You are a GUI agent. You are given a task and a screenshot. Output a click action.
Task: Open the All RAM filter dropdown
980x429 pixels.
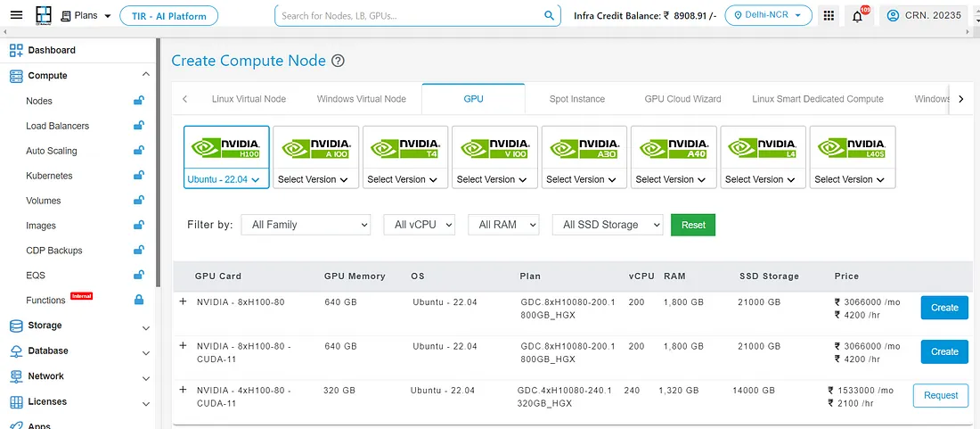coord(503,225)
